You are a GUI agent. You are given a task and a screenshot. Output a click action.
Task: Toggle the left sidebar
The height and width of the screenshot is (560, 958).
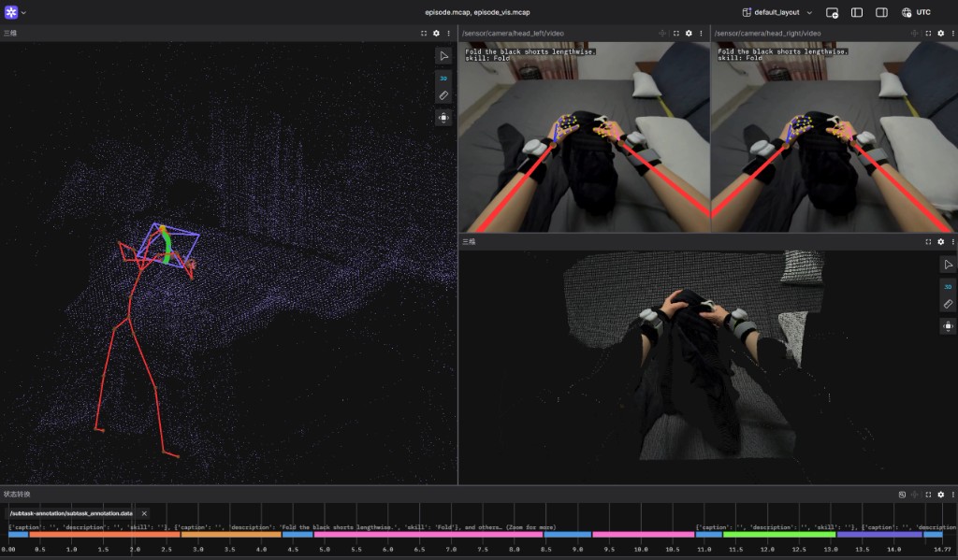[x=857, y=12]
